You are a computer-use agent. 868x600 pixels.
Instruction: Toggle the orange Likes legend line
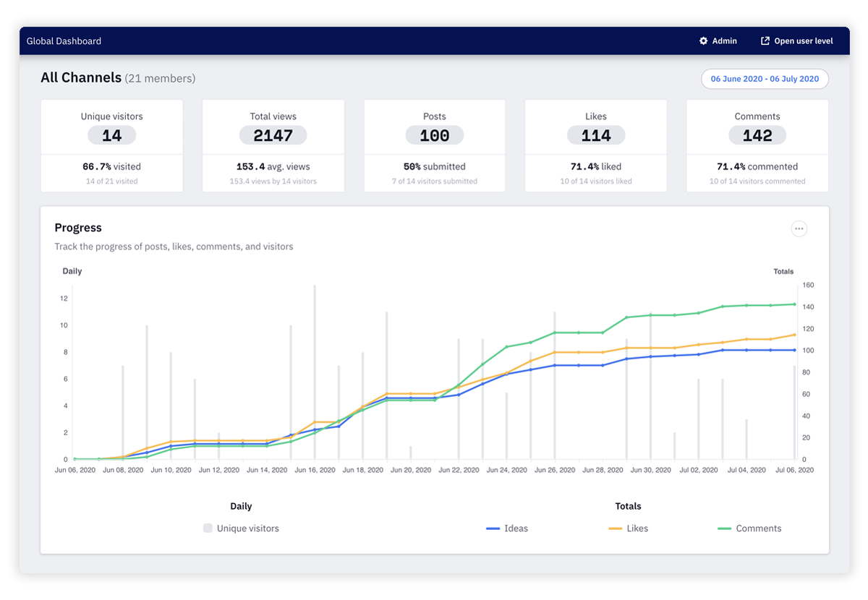pyautogui.click(x=616, y=528)
